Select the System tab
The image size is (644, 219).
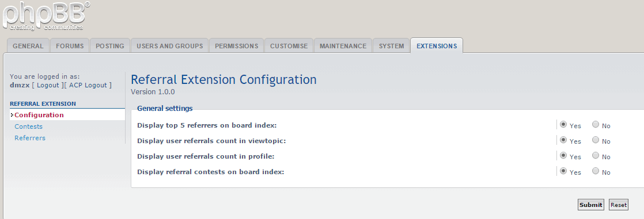391,46
